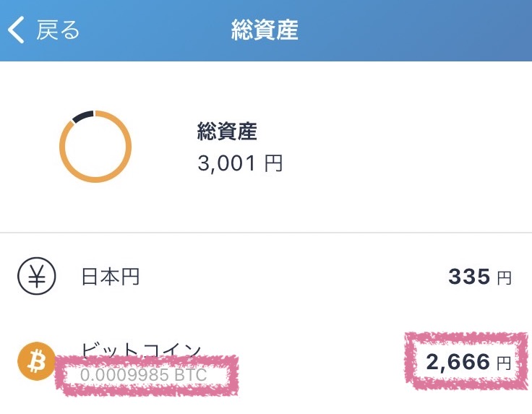Tap the bold 総資産 label beside chart

tap(227, 131)
